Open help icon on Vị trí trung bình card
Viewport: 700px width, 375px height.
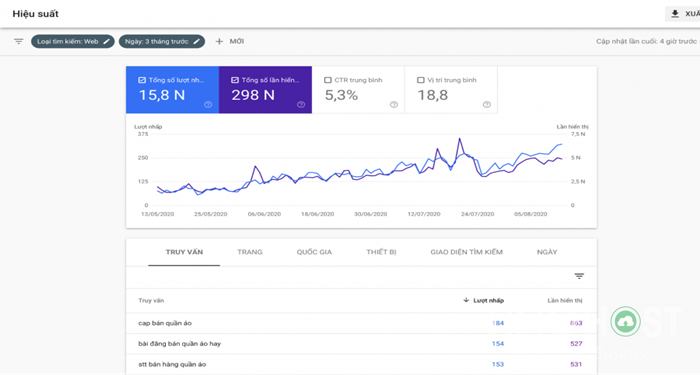tap(487, 104)
